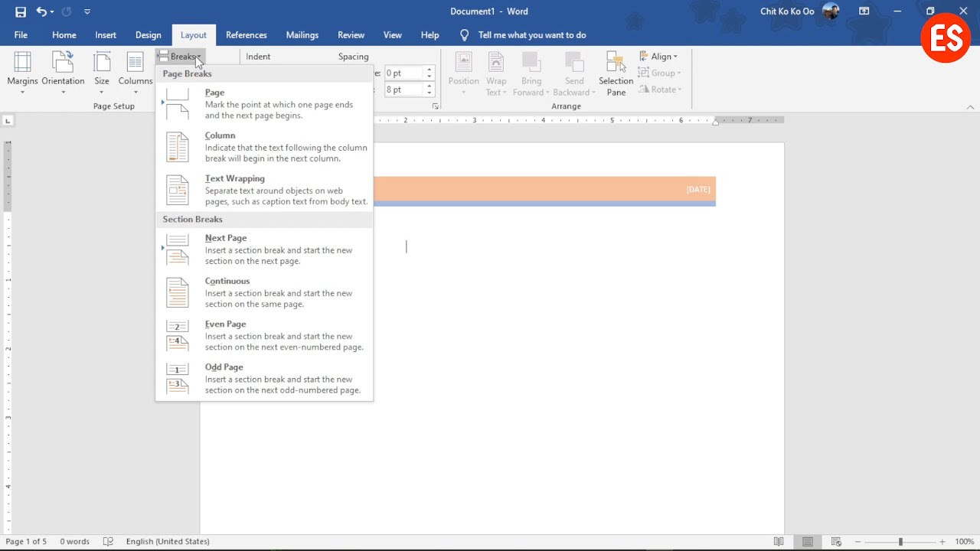Open the Selection Pane
The width and height of the screenshot is (980, 551).
pos(616,73)
